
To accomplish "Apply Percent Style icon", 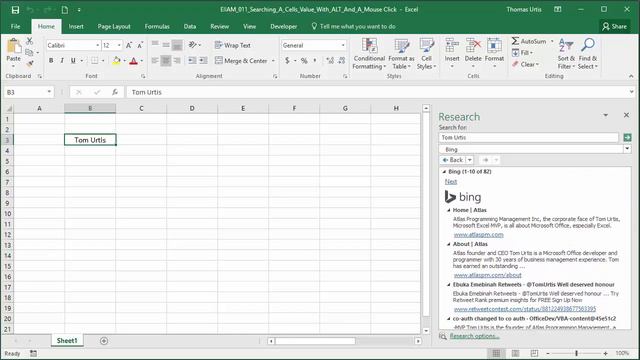I will 304,60.
